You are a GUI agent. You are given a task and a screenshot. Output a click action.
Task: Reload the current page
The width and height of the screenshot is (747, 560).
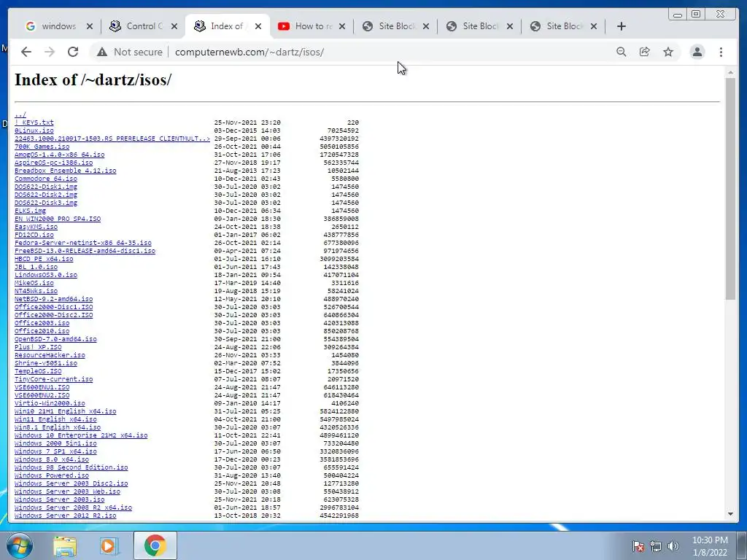pyautogui.click(x=73, y=52)
